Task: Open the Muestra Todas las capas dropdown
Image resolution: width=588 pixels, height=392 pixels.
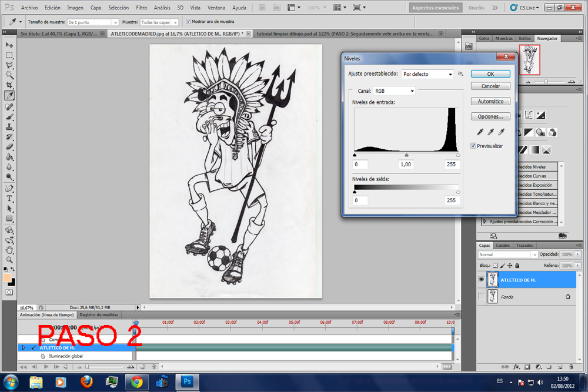Action: click(x=159, y=22)
